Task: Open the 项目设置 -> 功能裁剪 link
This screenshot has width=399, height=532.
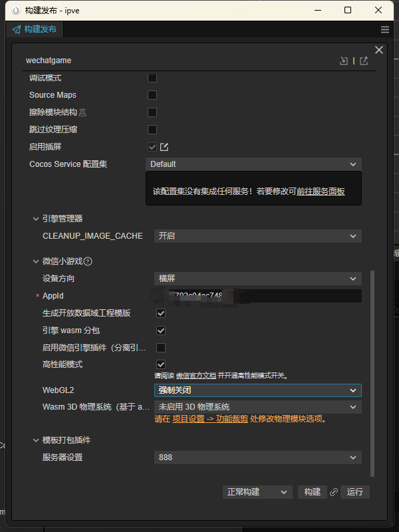Action: [210, 419]
